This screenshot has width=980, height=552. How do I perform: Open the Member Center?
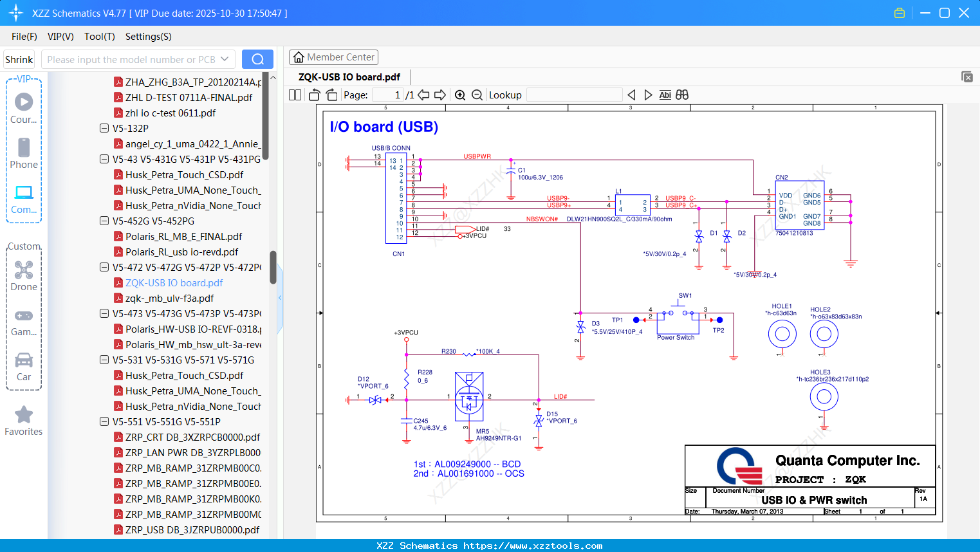point(333,57)
